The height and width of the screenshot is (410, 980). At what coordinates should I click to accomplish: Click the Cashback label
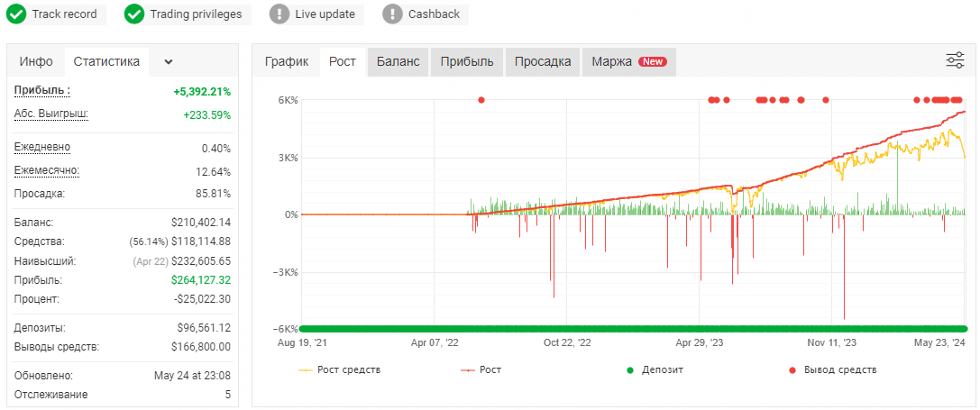(434, 14)
